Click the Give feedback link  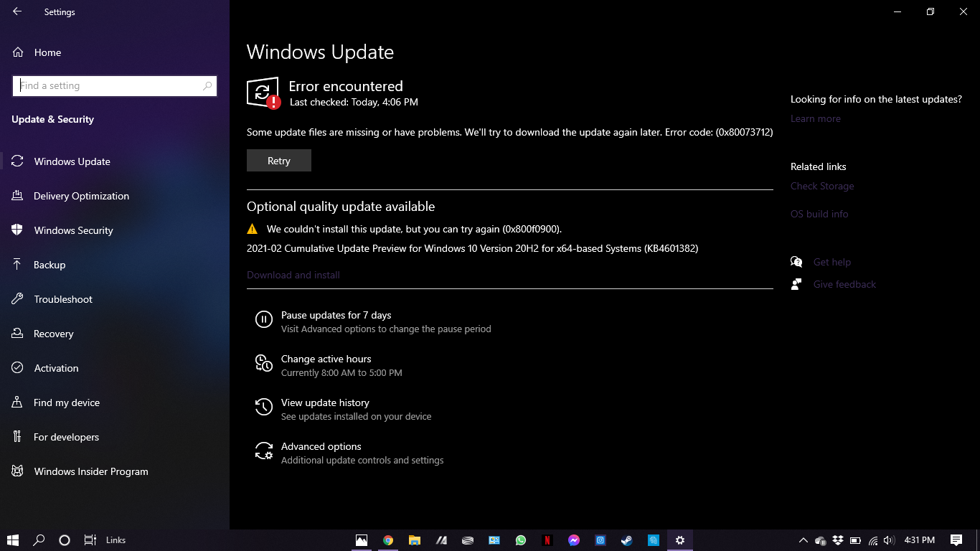point(844,284)
